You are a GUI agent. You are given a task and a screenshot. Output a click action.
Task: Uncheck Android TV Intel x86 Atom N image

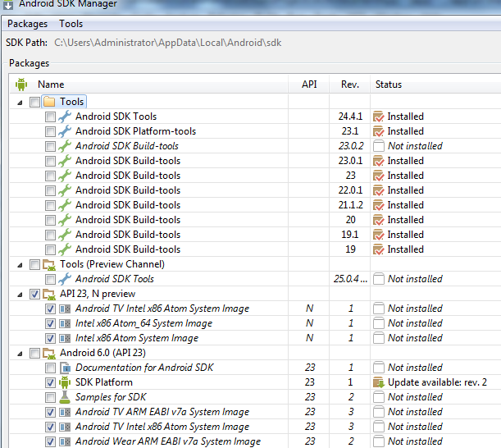(50, 309)
